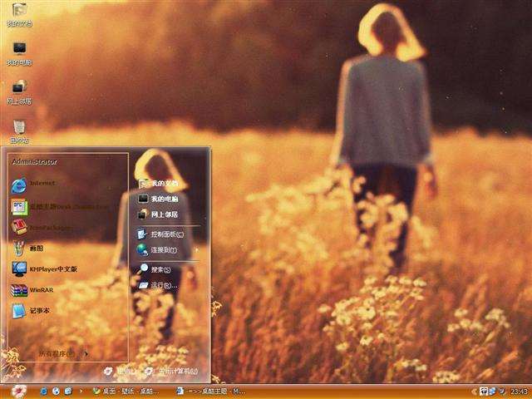
Task: Launch KMPlayer中文版 from Start menu
Action: point(44,269)
